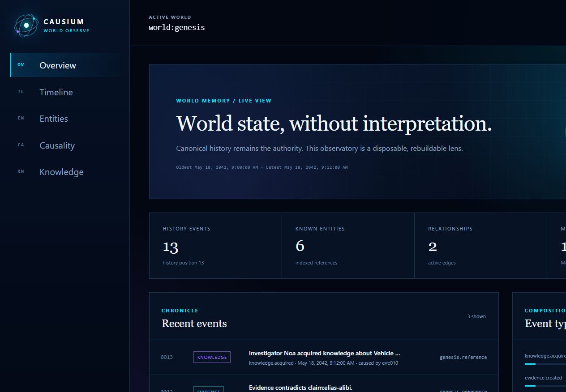The image size is (566, 392).
Task: Click the knowledge.acquired event metadata line
Action: 323,363
